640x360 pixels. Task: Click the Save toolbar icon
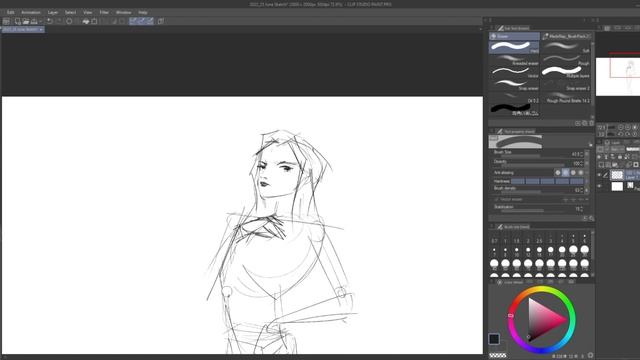(34, 21)
